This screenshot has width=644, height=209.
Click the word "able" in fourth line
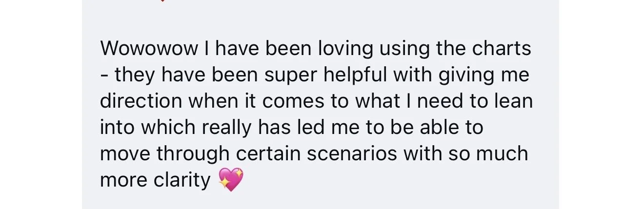[x=428, y=128]
